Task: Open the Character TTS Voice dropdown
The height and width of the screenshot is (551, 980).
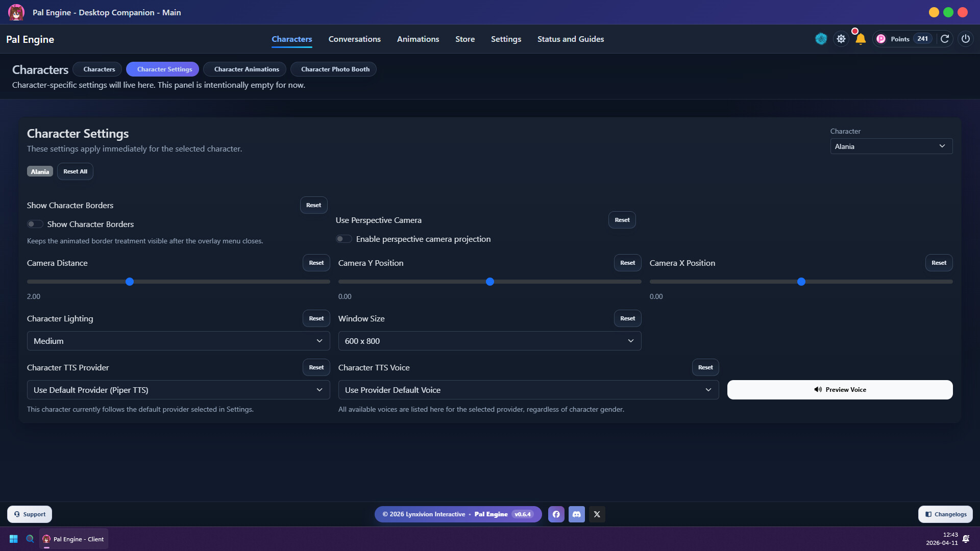Action: coord(529,390)
